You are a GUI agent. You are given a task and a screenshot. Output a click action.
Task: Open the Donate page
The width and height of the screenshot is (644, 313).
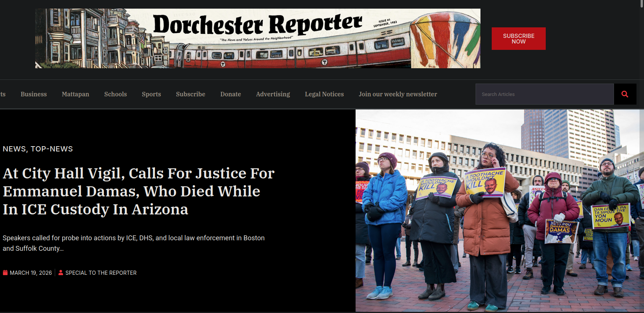tap(231, 94)
